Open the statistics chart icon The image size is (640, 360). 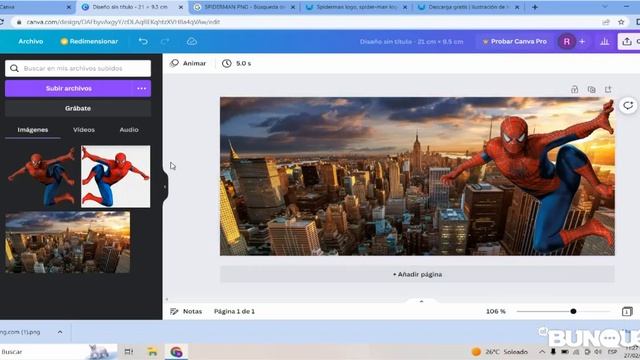[x=604, y=41]
